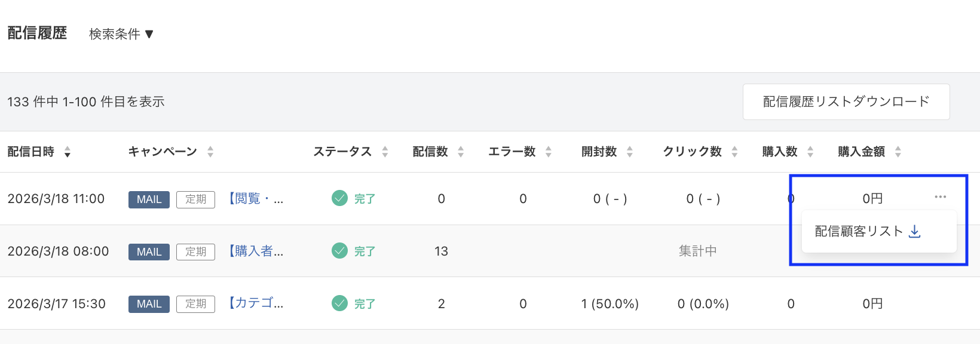This screenshot has width=980, height=344.
Task: Click the 購入数 sort arrows
Action: [x=810, y=152]
